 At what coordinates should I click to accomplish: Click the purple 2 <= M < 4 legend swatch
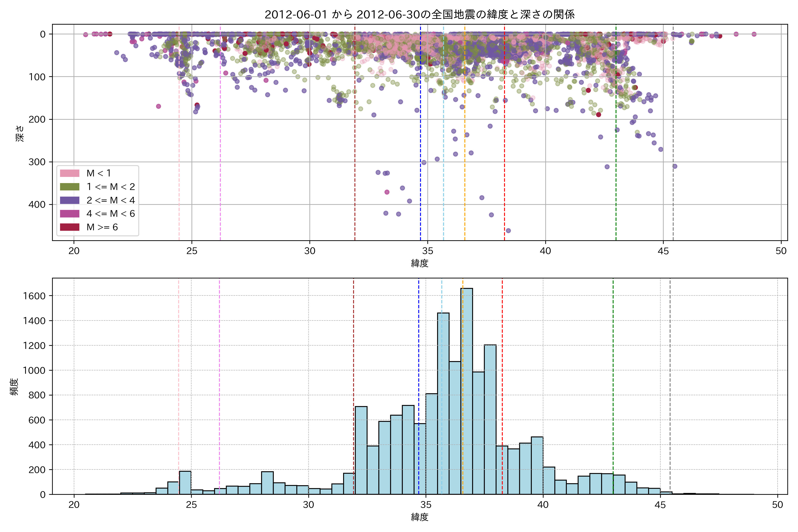pos(70,200)
